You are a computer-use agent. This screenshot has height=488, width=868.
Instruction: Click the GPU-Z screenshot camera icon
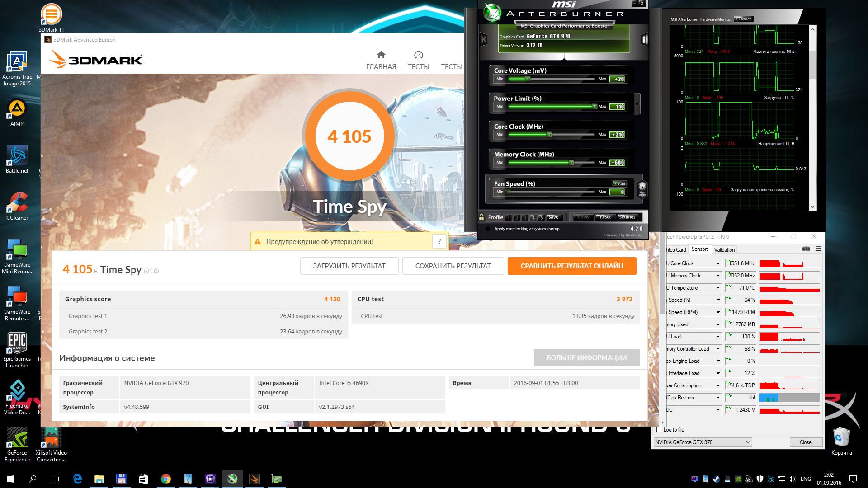click(x=806, y=249)
